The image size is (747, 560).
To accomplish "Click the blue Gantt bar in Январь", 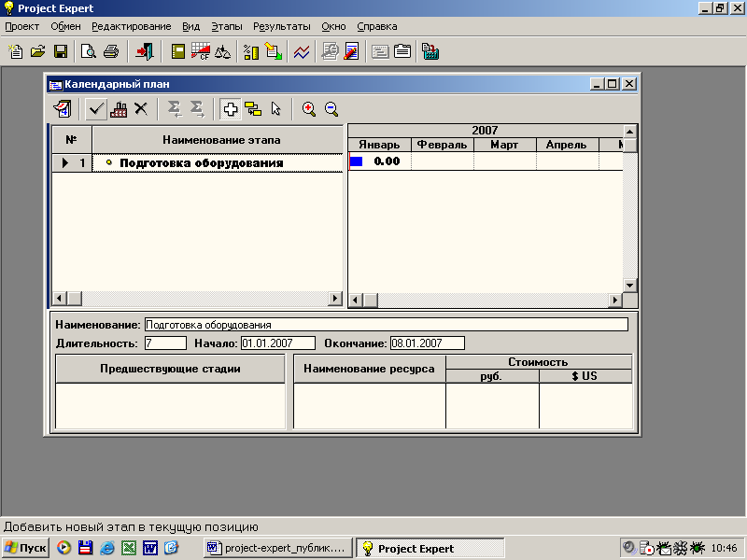I will coord(357,161).
